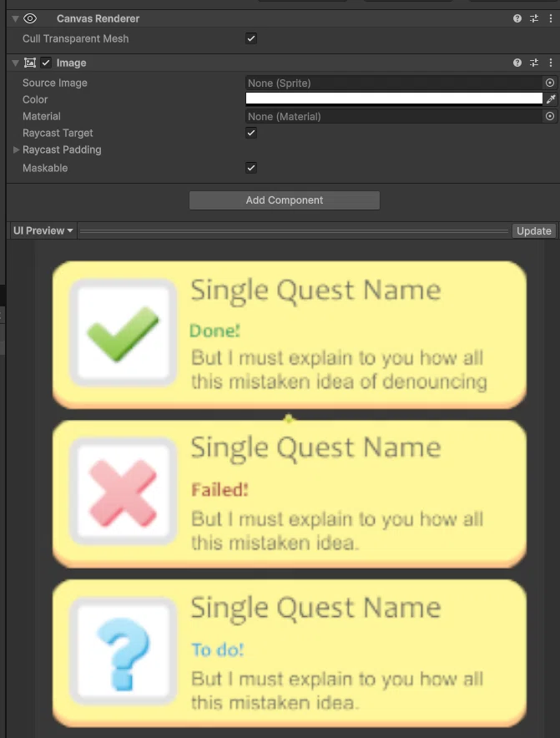Click Single Quest Name on the To do card
Image resolution: width=560 pixels, height=738 pixels.
coord(315,608)
